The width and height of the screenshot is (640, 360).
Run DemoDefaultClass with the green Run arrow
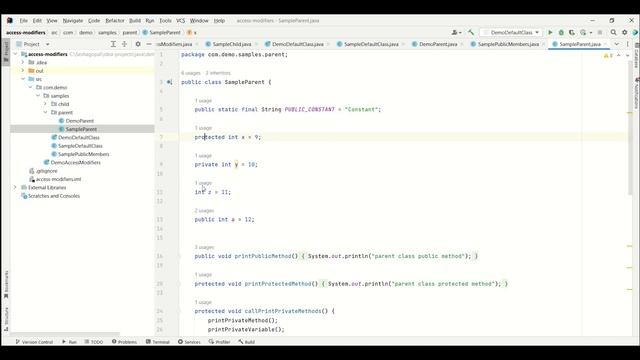550,32
